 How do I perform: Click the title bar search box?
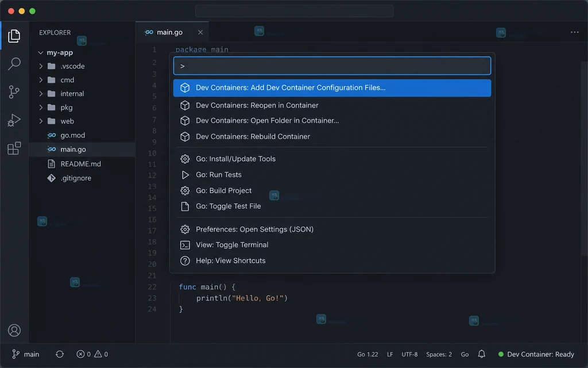[295, 11]
